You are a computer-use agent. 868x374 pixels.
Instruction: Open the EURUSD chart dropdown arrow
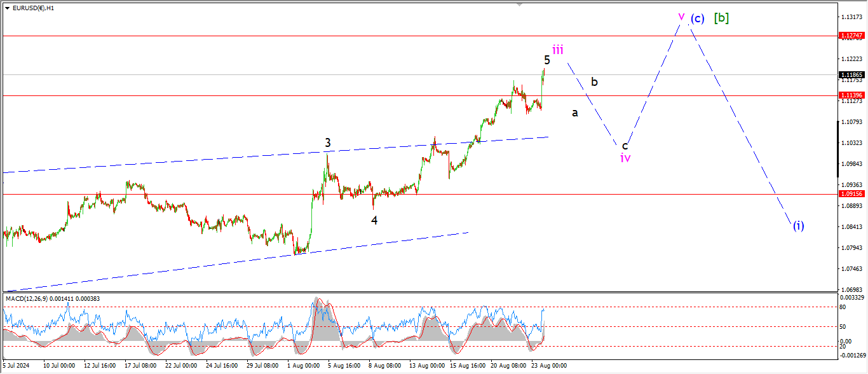point(7,8)
